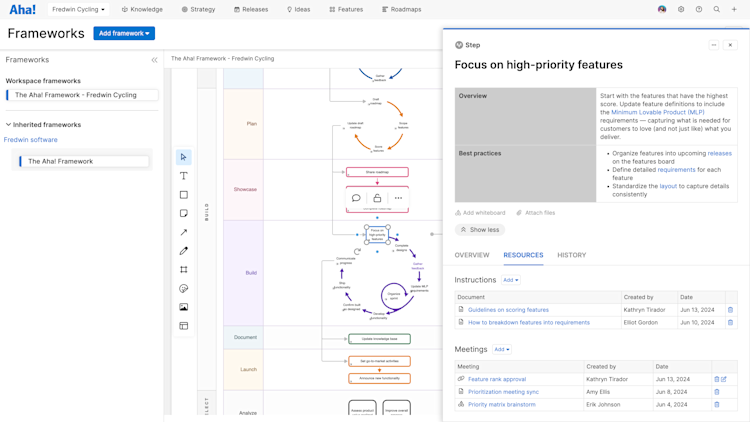Open How to breakdown features into requirements
Screen dimensions: 750x422
click(529, 322)
